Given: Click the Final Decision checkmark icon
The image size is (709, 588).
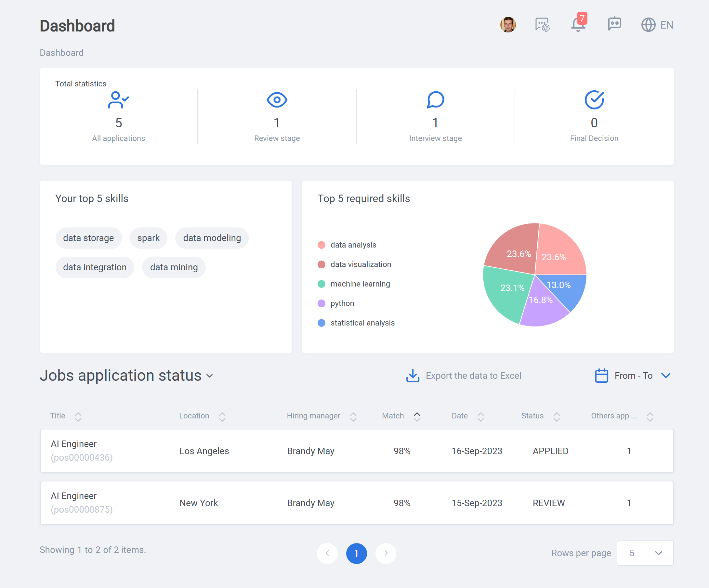Looking at the screenshot, I should [594, 100].
